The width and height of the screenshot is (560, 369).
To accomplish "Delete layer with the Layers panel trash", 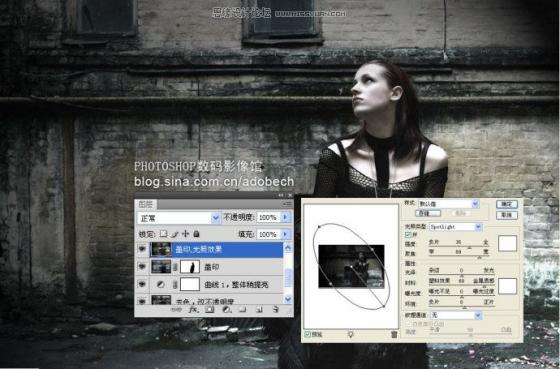I will pos(276,310).
